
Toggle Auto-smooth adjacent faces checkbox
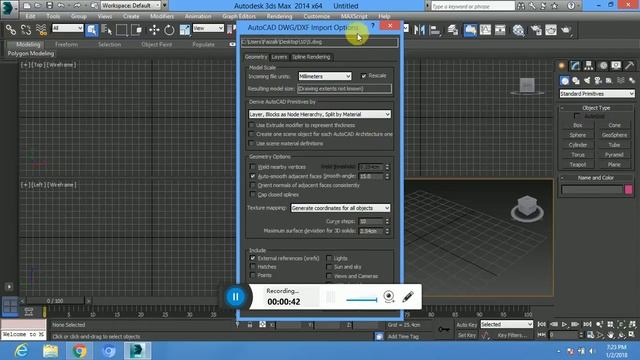pyautogui.click(x=253, y=176)
